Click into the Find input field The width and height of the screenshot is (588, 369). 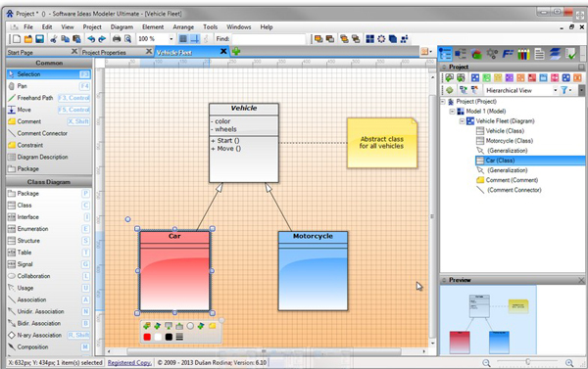(269, 38)
